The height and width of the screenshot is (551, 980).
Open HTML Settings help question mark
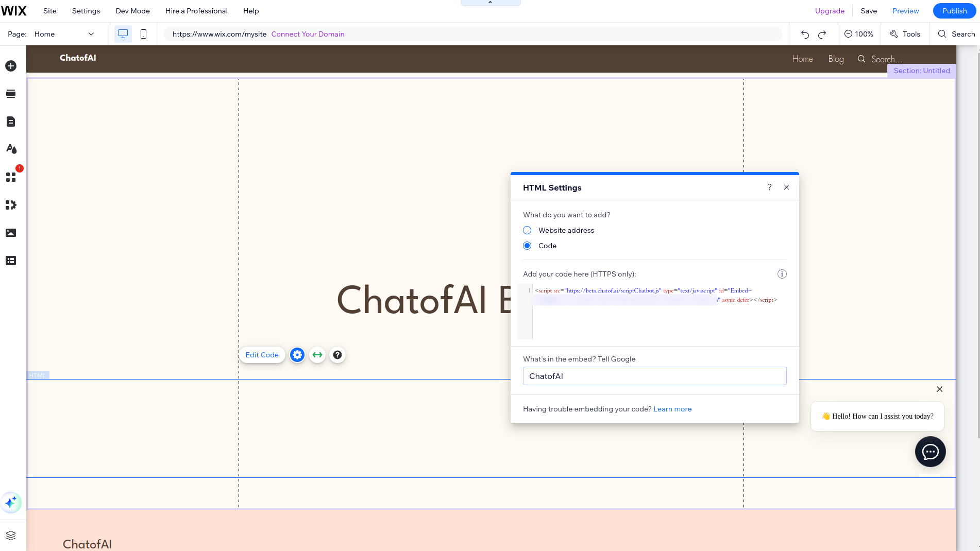[x=769, y=187]
